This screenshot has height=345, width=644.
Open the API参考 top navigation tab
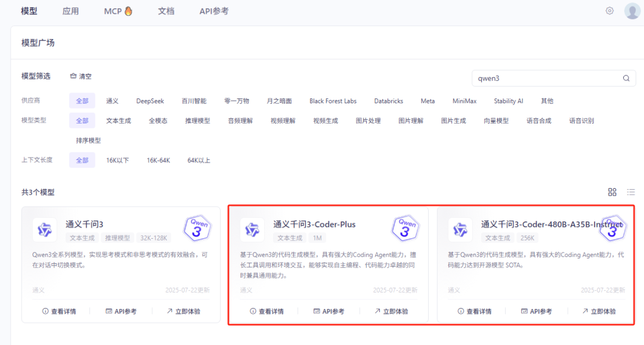[x=214, y=11]
